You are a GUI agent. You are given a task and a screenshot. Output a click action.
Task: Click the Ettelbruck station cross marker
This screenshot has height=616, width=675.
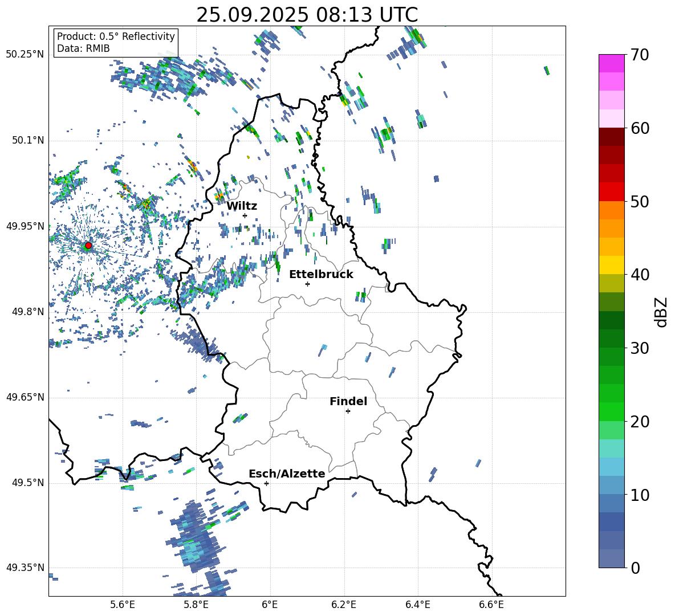(x=307, y=284)
